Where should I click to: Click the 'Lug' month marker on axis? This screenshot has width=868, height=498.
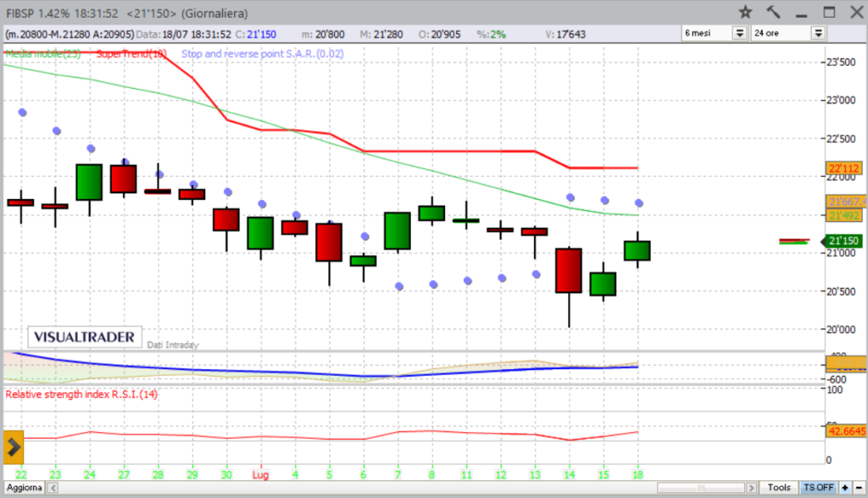pos(261,474)
